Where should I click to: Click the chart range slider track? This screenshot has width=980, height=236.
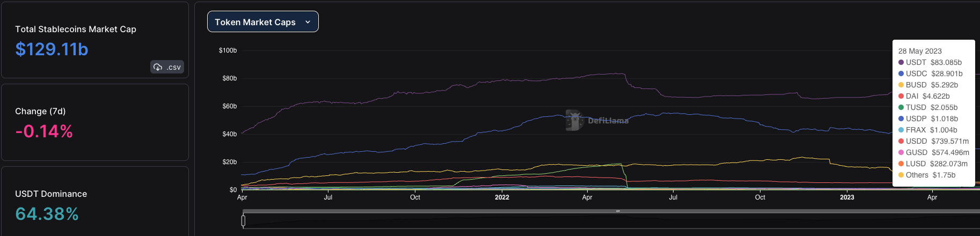[611, 220]
